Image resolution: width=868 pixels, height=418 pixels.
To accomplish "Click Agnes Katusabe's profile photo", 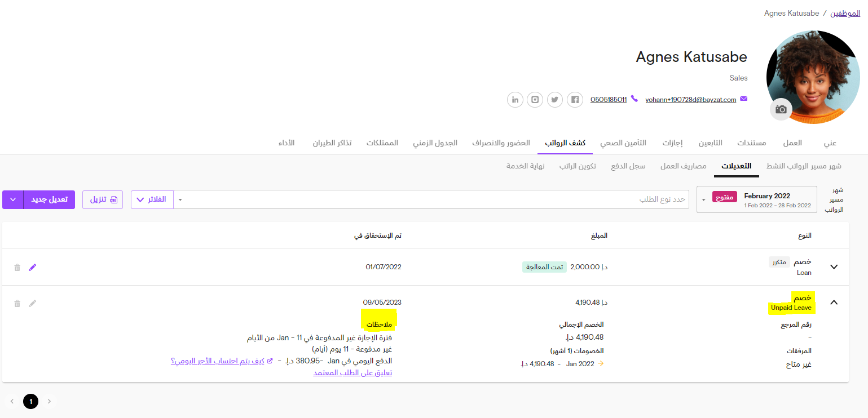I will pyautogui.click(x=813, y=77).
